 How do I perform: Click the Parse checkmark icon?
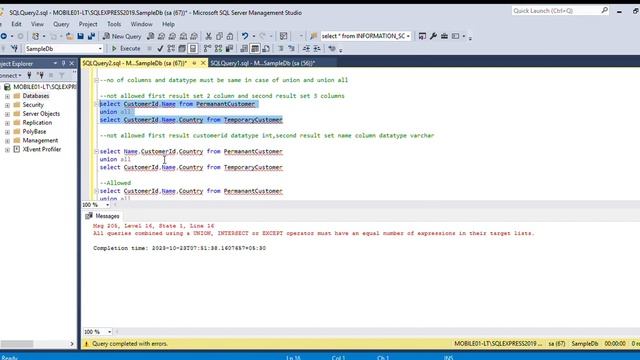[x=160, y=49]
